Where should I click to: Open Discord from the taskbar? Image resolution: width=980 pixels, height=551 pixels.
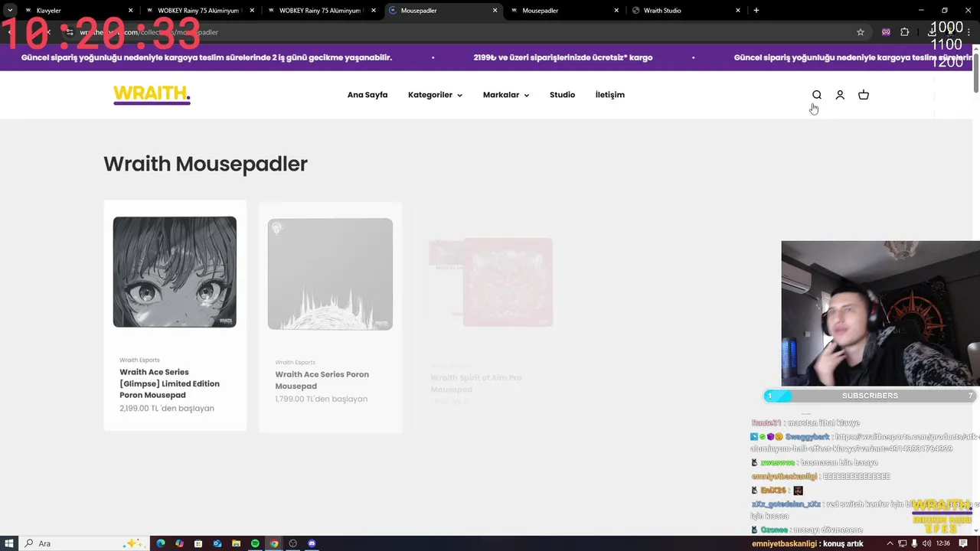pos(312,543)
